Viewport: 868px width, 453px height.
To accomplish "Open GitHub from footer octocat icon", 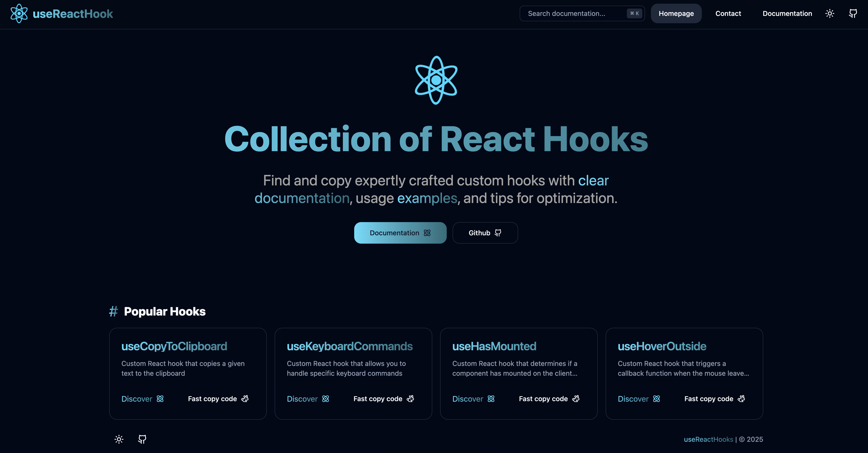I will [142, 439].
